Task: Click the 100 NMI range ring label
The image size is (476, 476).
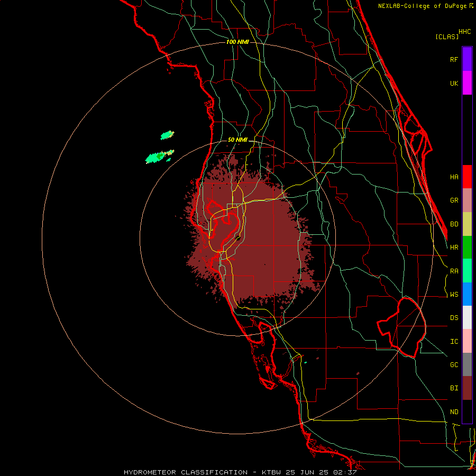Action: point(237,42)
